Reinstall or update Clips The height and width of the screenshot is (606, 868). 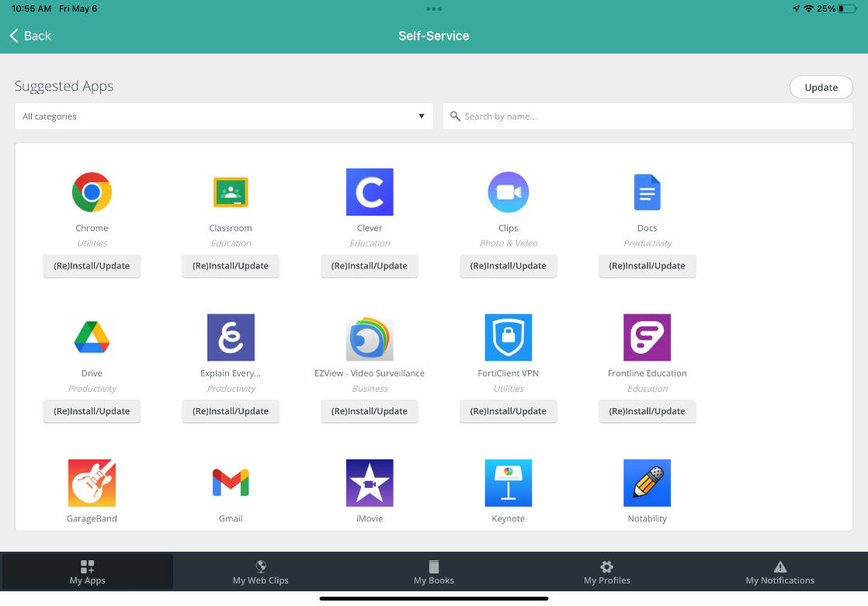pyautogui.click(x=509, y=265)
